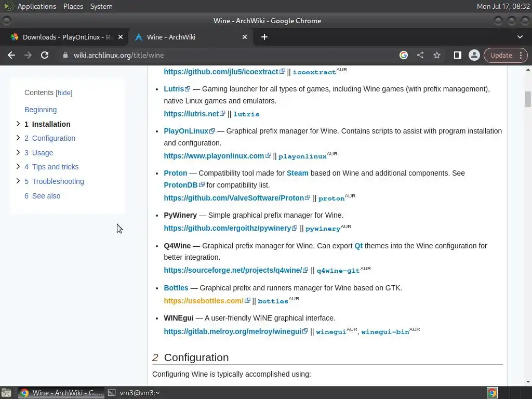Hide the Contents sidebar
Viewport: 532px width, 399px height.
coord(64,93)
